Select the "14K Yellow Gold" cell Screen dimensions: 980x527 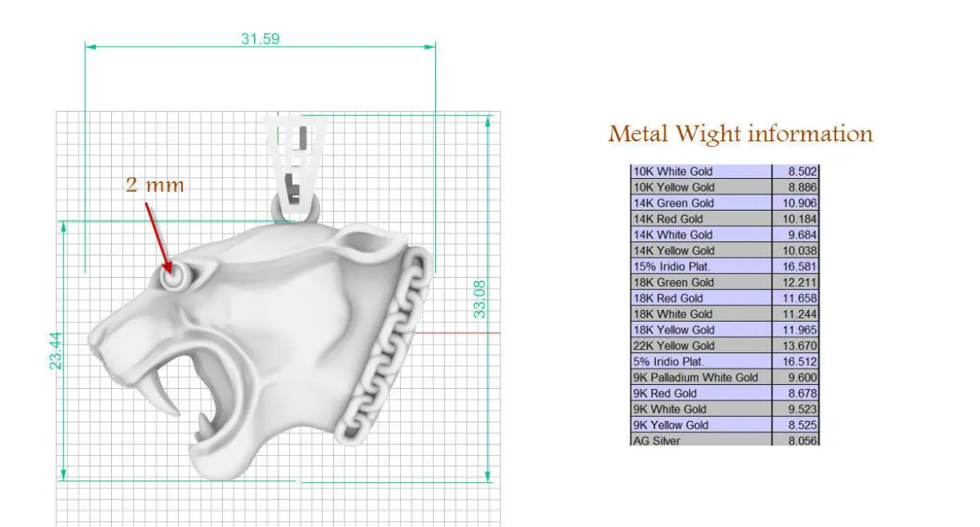(x=702, y=251)
